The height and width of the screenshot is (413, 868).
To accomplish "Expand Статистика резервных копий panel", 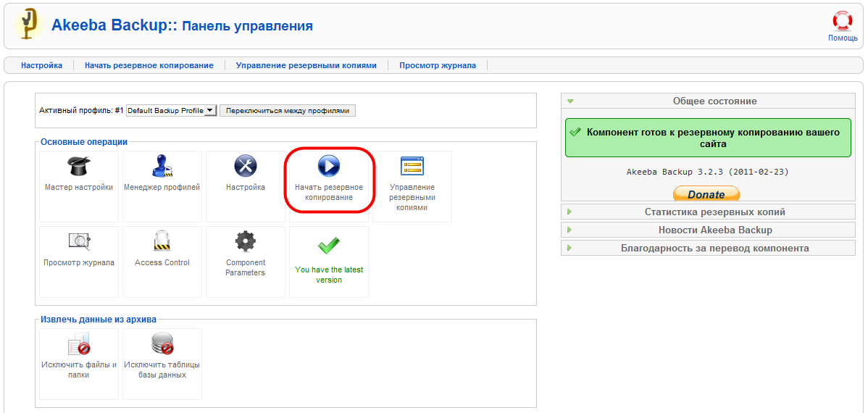I will (708, 212).
